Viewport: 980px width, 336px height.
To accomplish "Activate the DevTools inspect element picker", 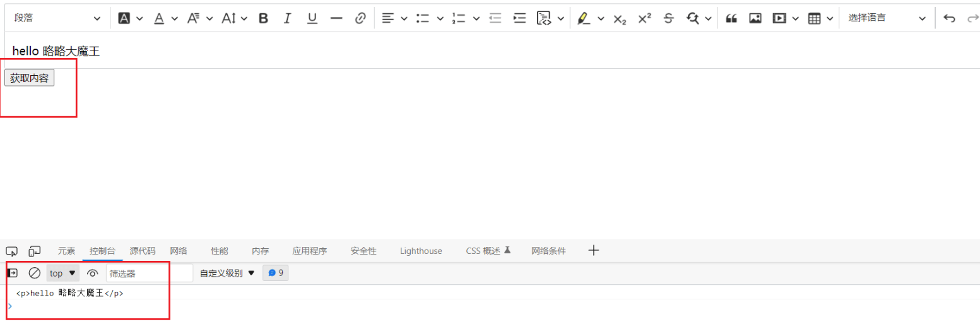I will point(11,251).
